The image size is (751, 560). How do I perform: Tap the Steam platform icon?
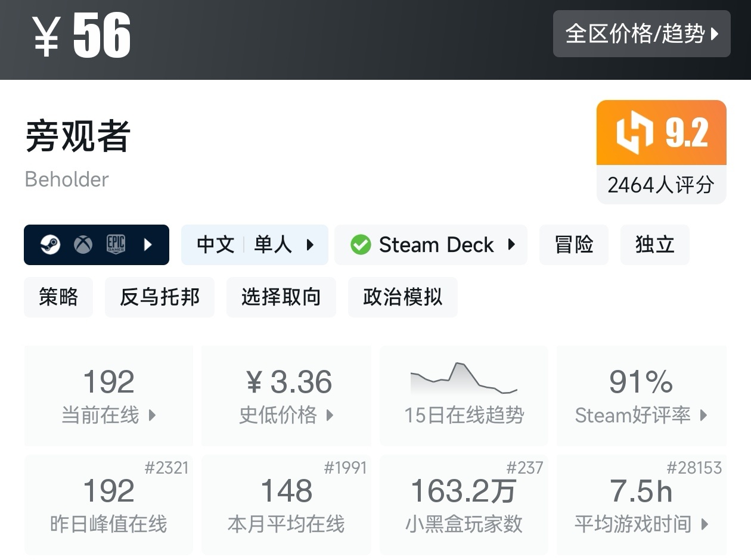pyautogui.click(x=51, y=244)
